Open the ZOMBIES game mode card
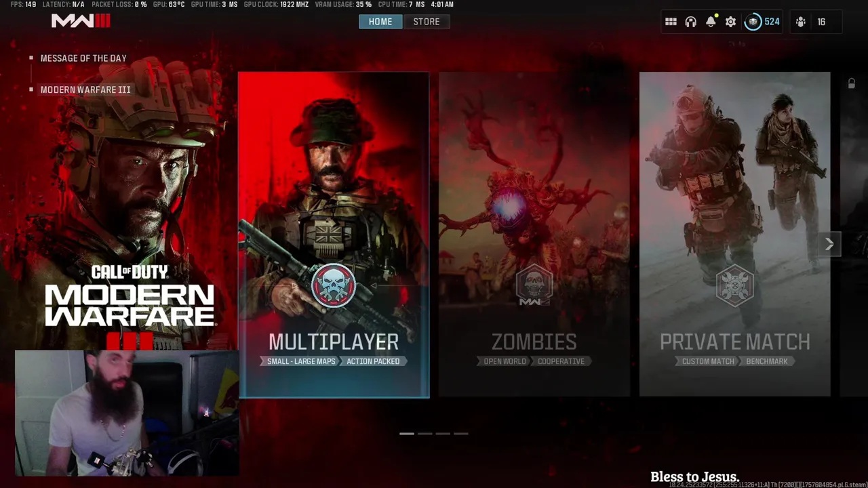 point(534,235)
